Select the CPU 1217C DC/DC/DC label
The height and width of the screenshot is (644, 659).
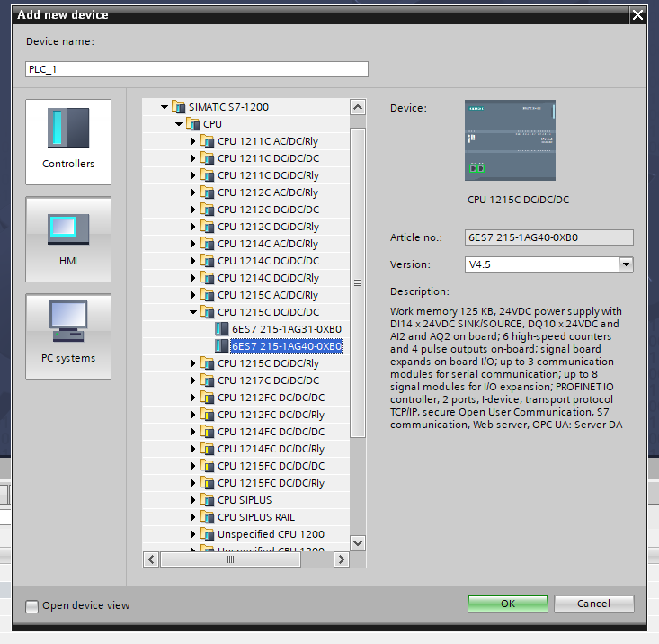[x=268, y=380]
